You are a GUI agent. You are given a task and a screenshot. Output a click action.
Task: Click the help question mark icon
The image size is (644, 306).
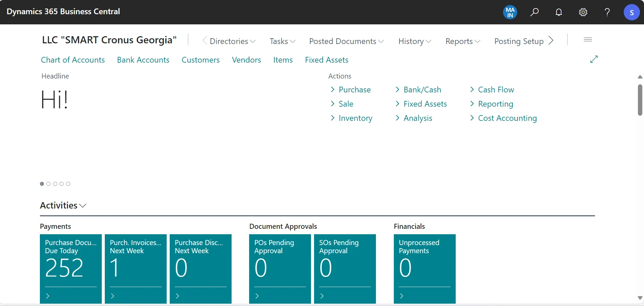(607, 12)
